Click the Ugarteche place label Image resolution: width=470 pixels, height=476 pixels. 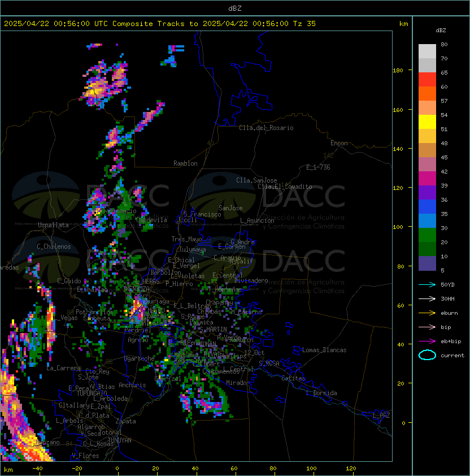point(140,359)
